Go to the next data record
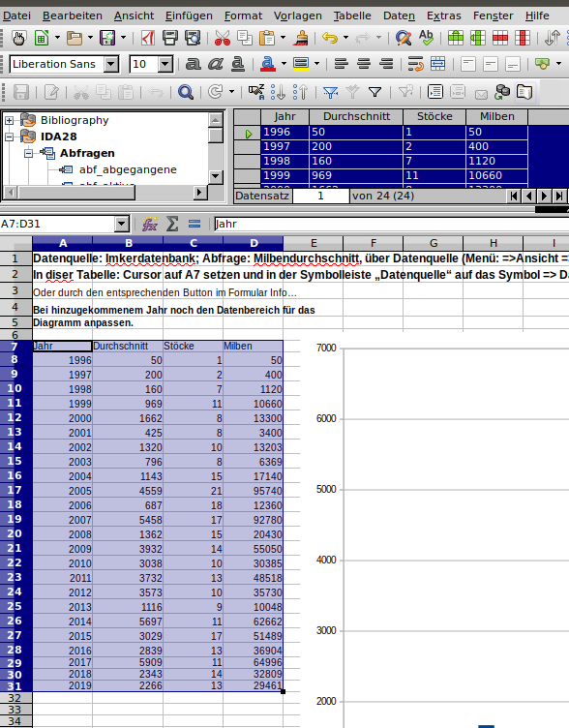The height and width of the screenshot is (728, 569). 545,196
